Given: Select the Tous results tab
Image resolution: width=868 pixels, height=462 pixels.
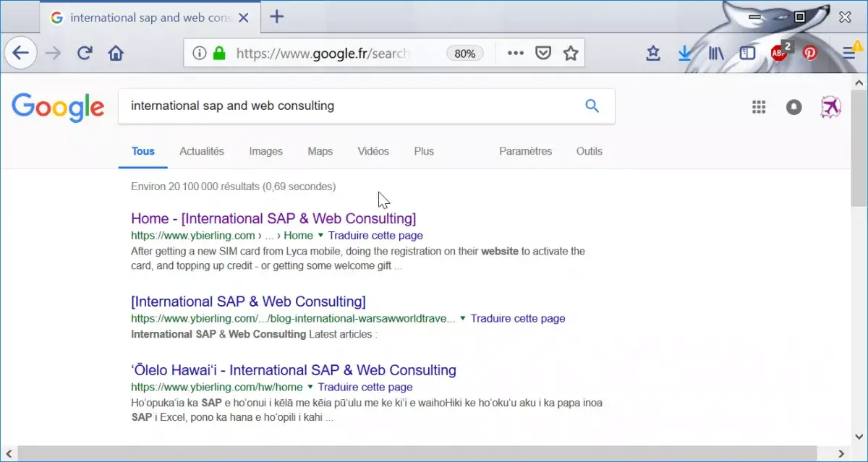Looking at the screenshot, I should point(143,151).
